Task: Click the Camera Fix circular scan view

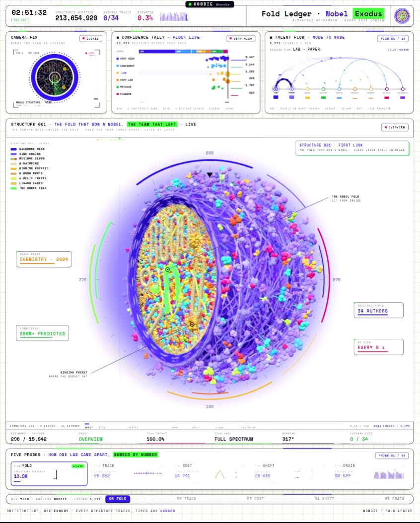Action: pyautogui.click(x=55, y=77)
